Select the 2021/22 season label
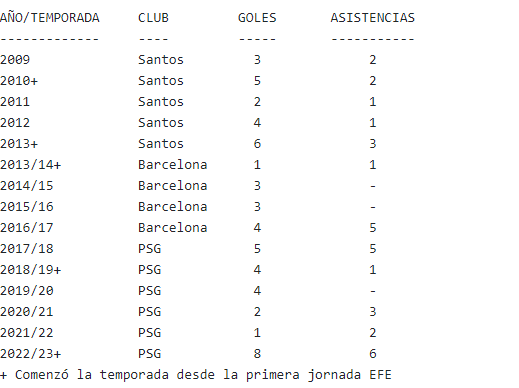Viewport: 519px width, 388px height. (x=27, y=333)
